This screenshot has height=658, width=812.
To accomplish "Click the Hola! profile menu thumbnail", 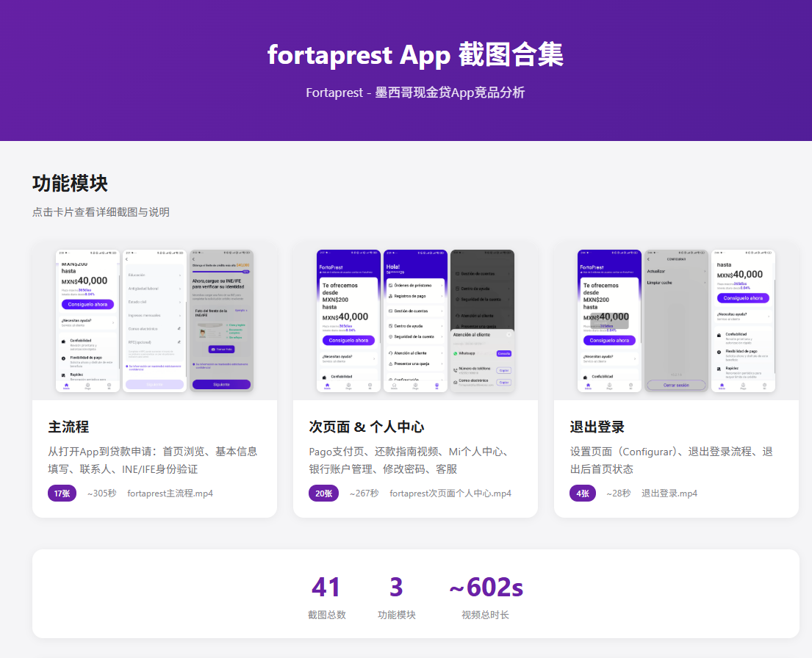I will [x=415, y=320].
